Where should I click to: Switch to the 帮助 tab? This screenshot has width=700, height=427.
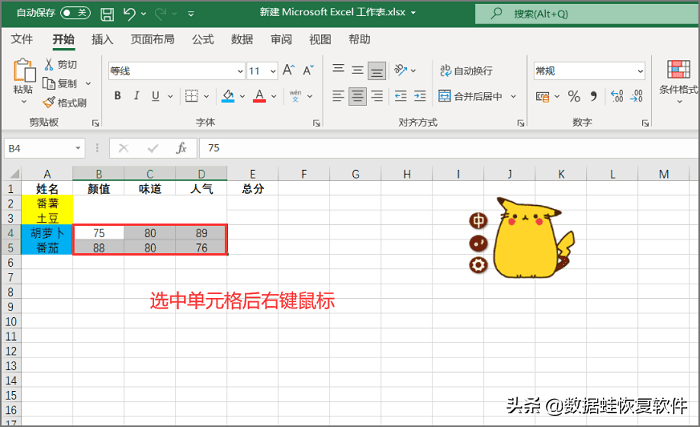[359, 39]
